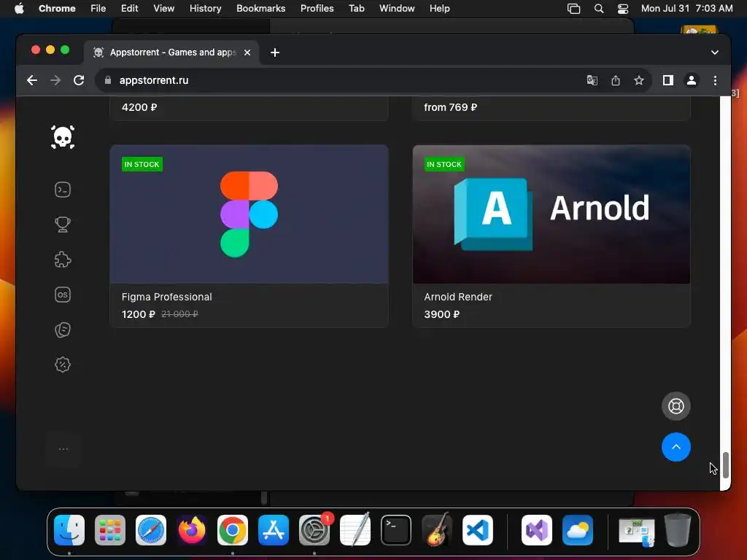
Task: Select the Appstorrent - Games and apps tab
Action: point(172,52)
